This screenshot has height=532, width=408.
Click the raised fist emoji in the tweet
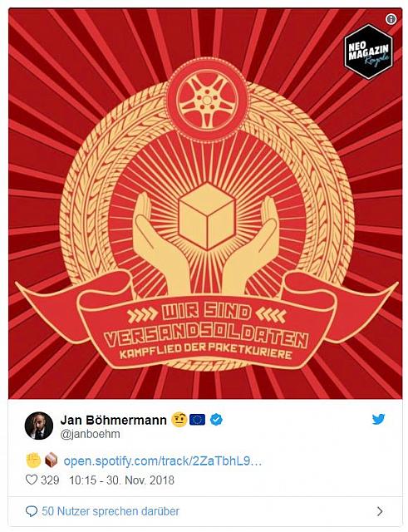click(33, 461)
